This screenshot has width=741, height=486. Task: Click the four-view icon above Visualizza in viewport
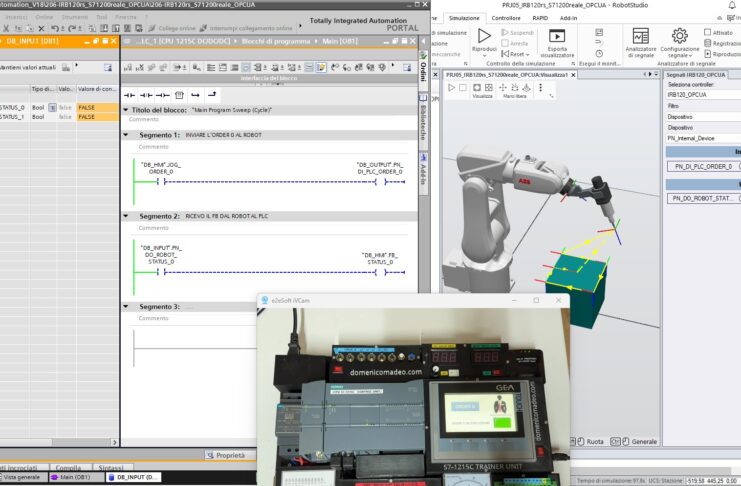coord(489,87)
